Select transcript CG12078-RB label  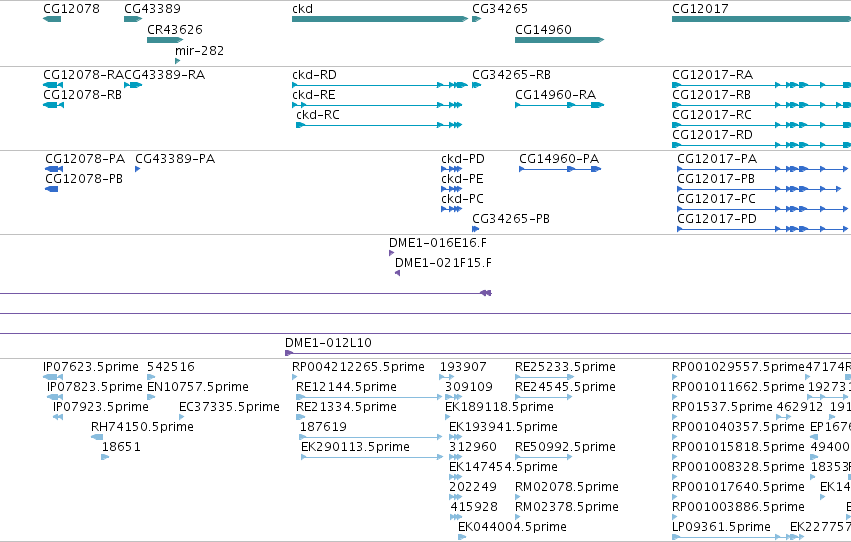82,95
